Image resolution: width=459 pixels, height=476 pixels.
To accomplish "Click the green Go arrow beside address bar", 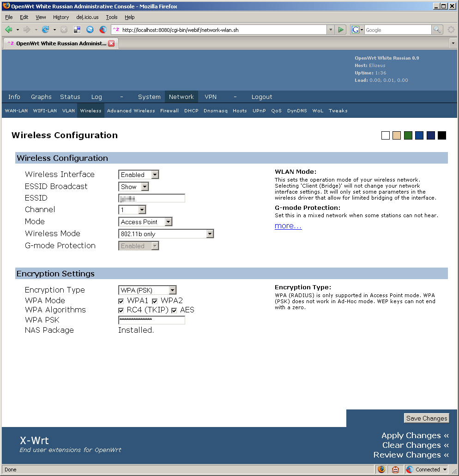I will click(341, 30).
